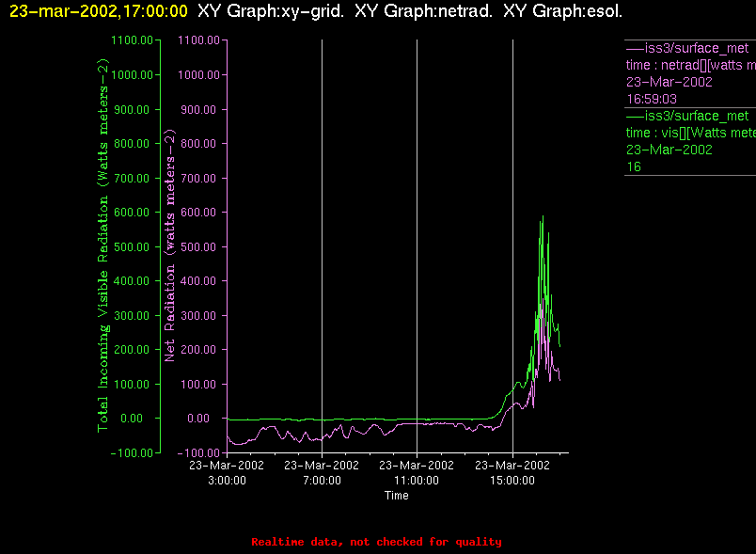Image resolution: width=756 pixels, height=554 pixels.
Task: Click the green axis value 300.00
Action: pyautogui.click(x=132, y=316)
